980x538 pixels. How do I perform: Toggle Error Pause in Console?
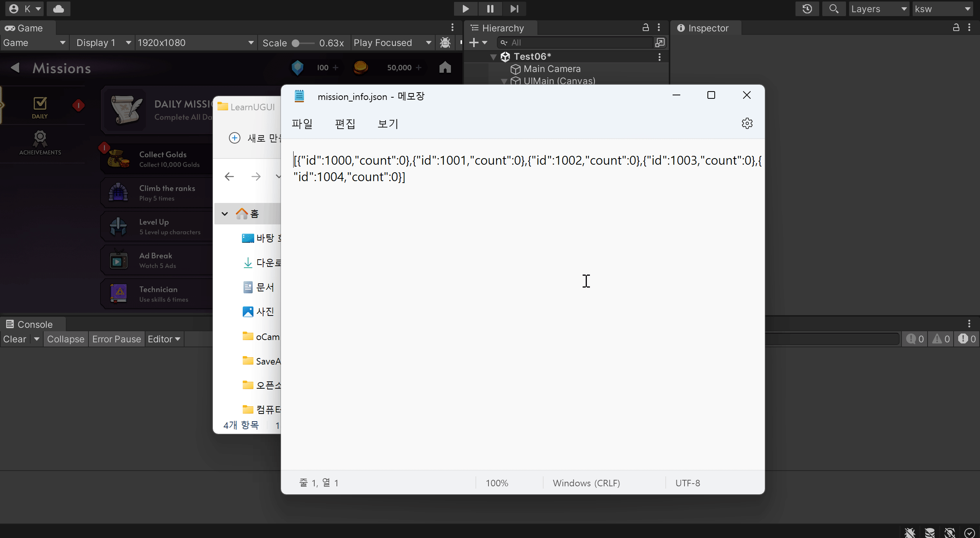point(116,339)
